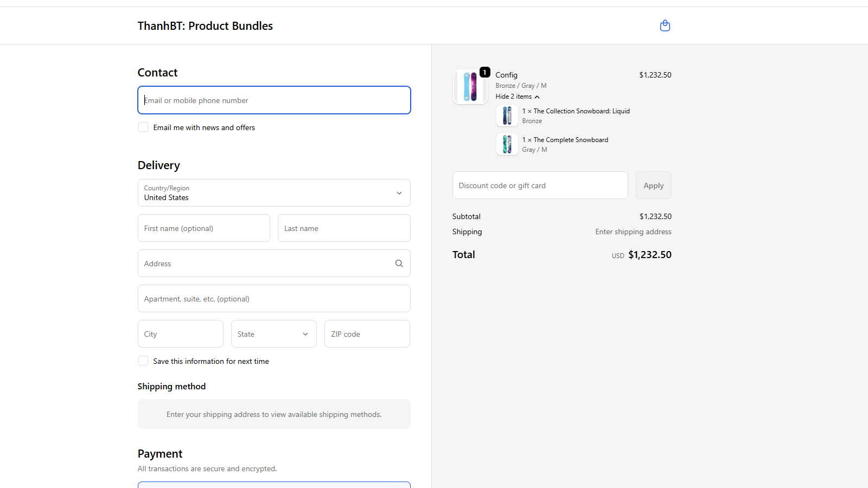Screen dimensions: 868x488
Task: Click the State field dropdown arrow
Action: point(305,334)
